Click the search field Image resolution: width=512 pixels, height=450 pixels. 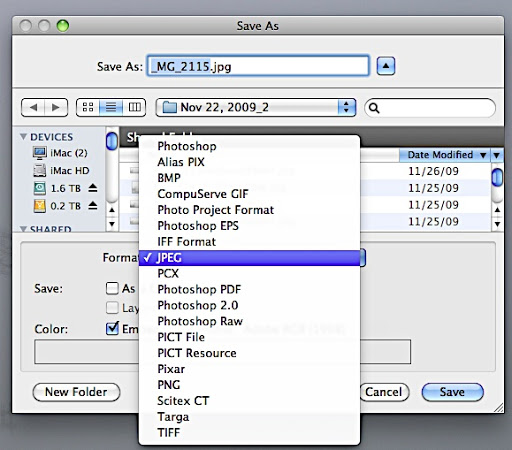[430, 108]
